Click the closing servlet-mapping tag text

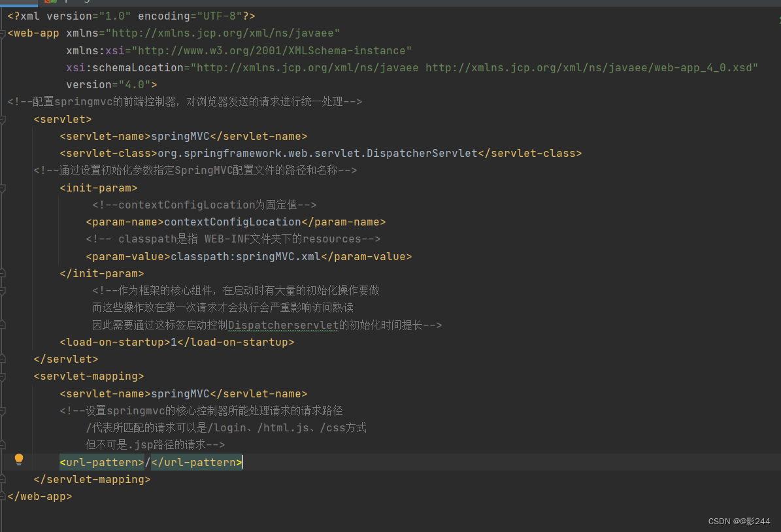pyautogui.click(x=92, y=480)
